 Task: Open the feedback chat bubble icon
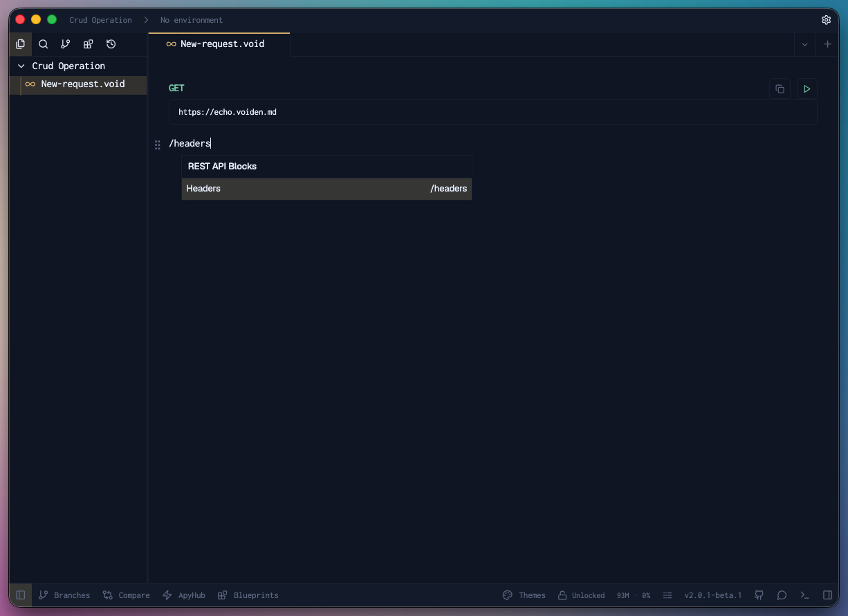pos(782,595)
